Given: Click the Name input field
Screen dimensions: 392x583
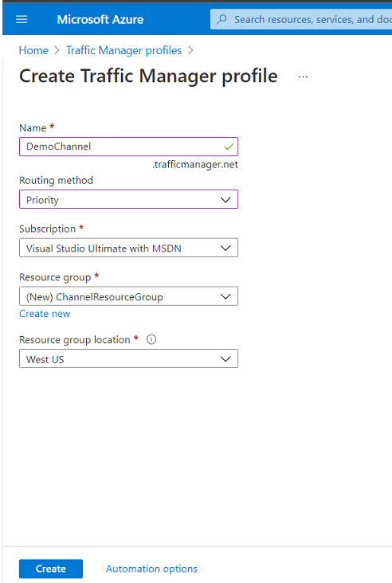Looking at the screenshot, I should point(129,147).
